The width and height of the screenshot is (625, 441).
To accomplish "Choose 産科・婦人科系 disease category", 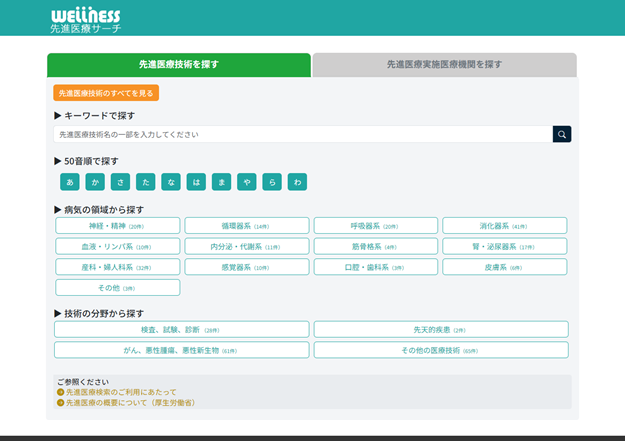I will (x=118, y=267).
